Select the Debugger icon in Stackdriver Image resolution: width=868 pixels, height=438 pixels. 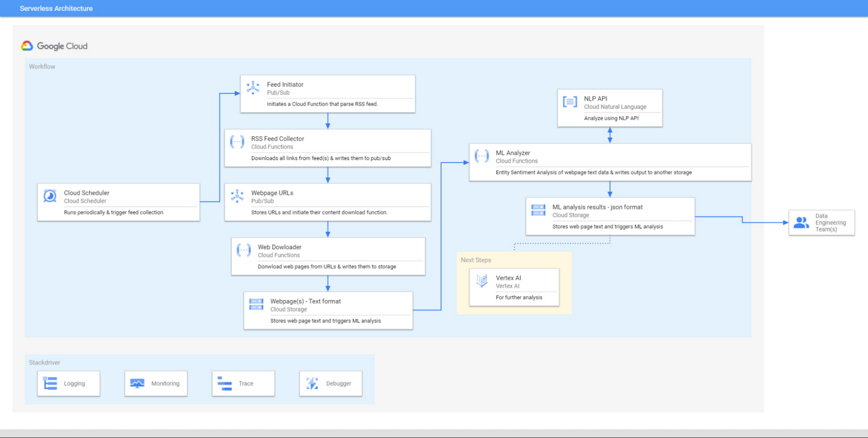point(312,383)
